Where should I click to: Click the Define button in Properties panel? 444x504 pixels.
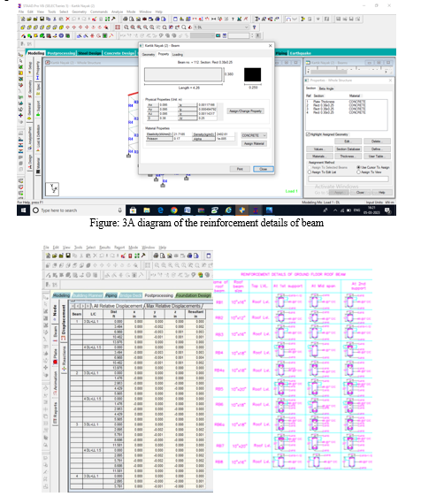coord(377,149)
